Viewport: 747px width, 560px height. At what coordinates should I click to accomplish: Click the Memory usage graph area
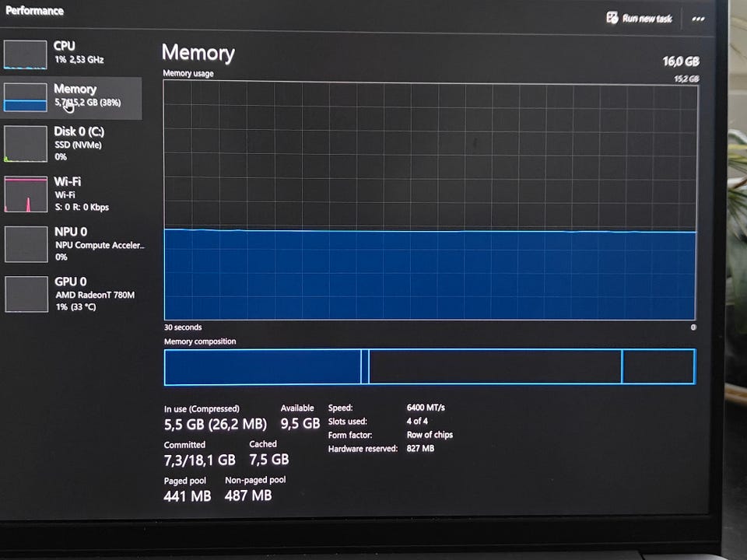430,201
